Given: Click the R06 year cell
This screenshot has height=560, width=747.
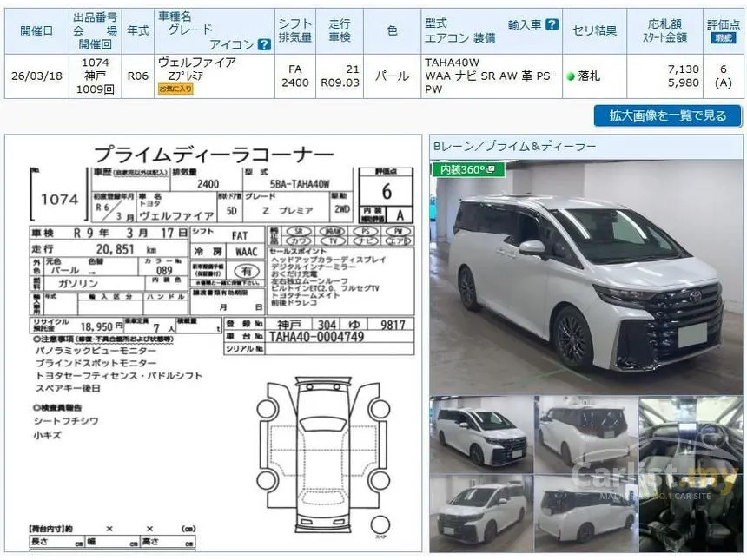Looking at the screenshot, I should 138,76.
